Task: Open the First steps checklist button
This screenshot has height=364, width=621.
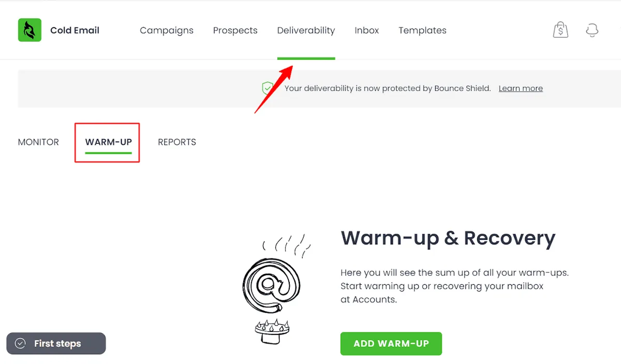Action: [56, 343]
